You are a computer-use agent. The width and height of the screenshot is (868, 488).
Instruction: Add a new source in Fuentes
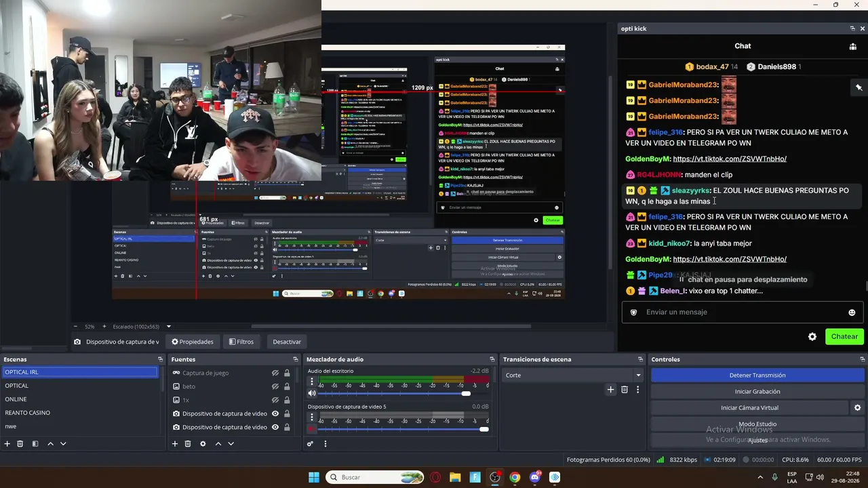[175, 444]
